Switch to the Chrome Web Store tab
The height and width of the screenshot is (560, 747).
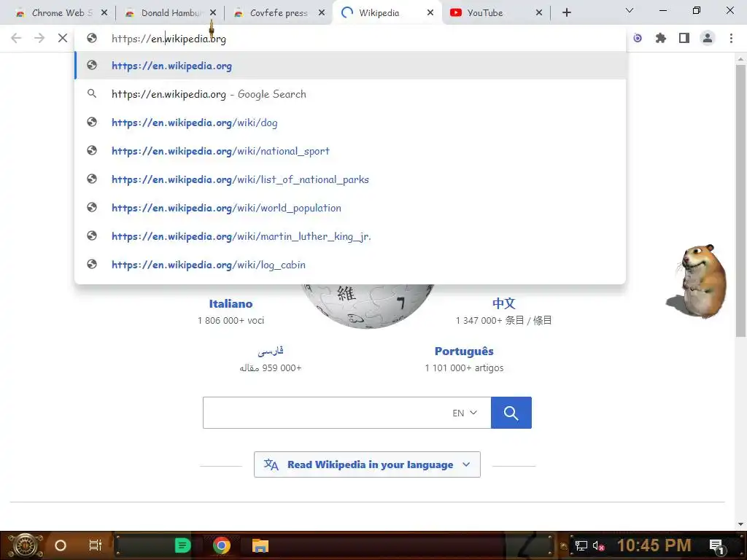[61, 13]
